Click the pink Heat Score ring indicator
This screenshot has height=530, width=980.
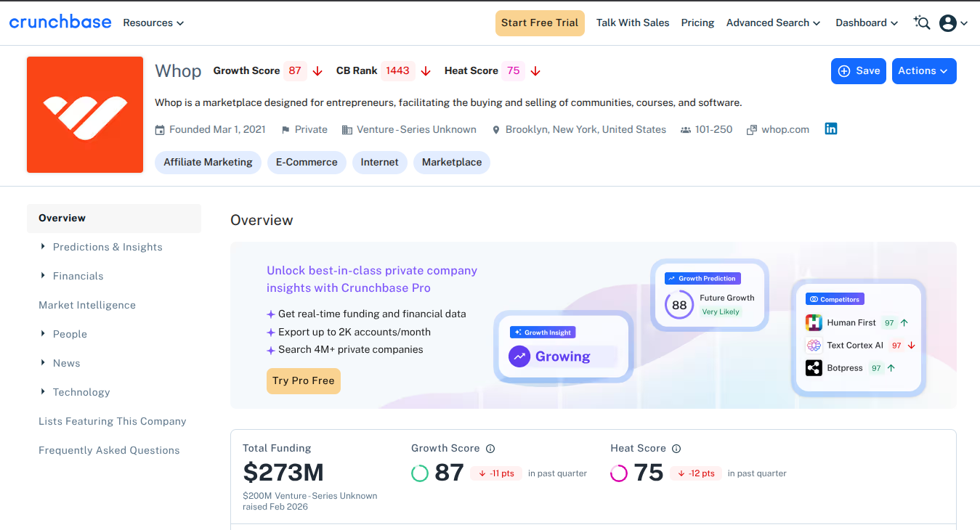619,473
